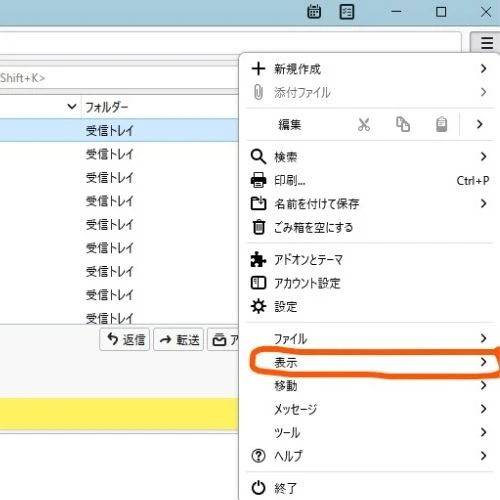The width and height of the screenshot is (500, 500).
Task: Expand the 編集 submenu arrow
Action: pyautogui.click(x=479, y=124)
